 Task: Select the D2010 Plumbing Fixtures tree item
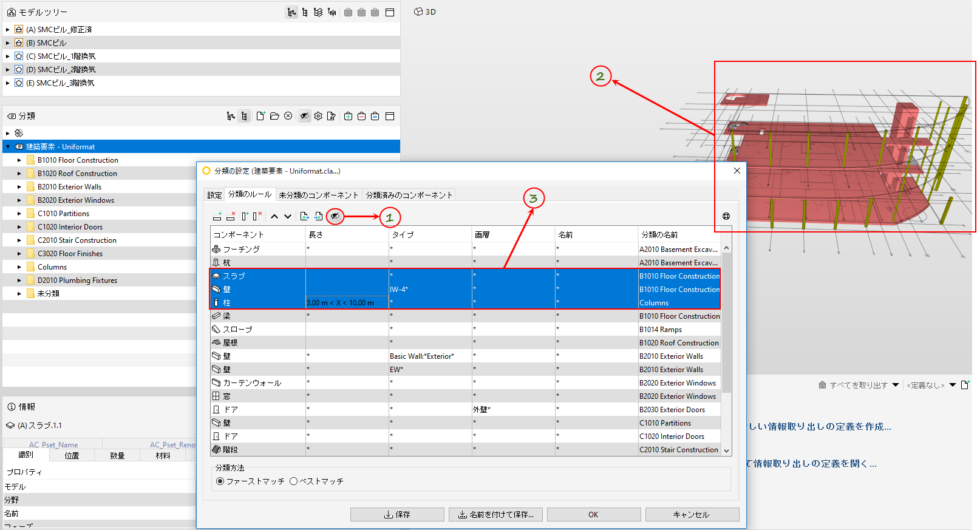pos(77,280)
